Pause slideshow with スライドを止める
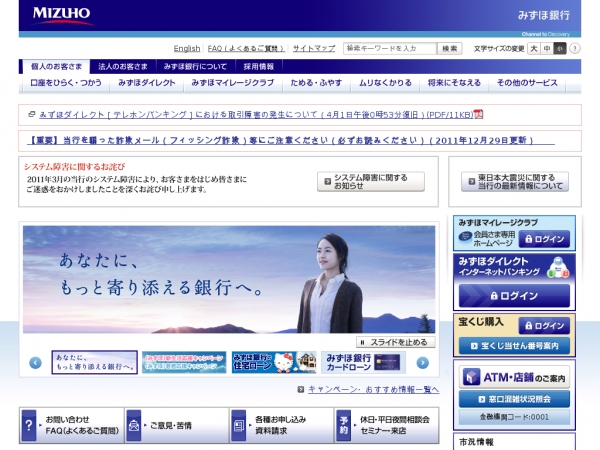The width and height of the screenshot is (600, 450). 396,342
